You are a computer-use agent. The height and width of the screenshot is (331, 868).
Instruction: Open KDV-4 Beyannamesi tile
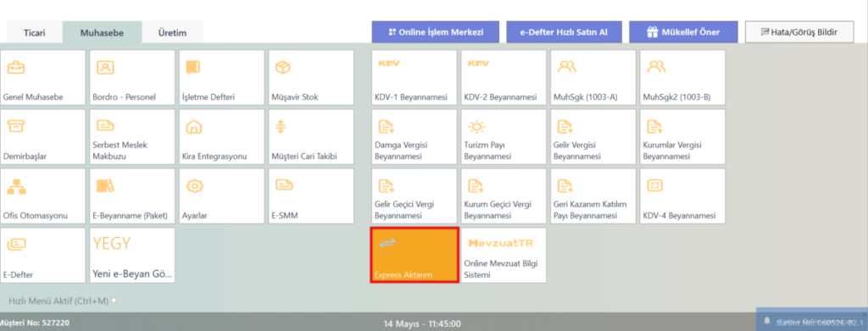pyautogui.click(x=682, y=196)
